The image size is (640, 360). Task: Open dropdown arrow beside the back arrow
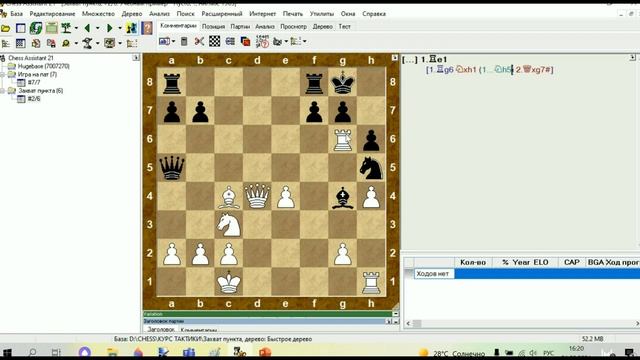coord(97,29)
